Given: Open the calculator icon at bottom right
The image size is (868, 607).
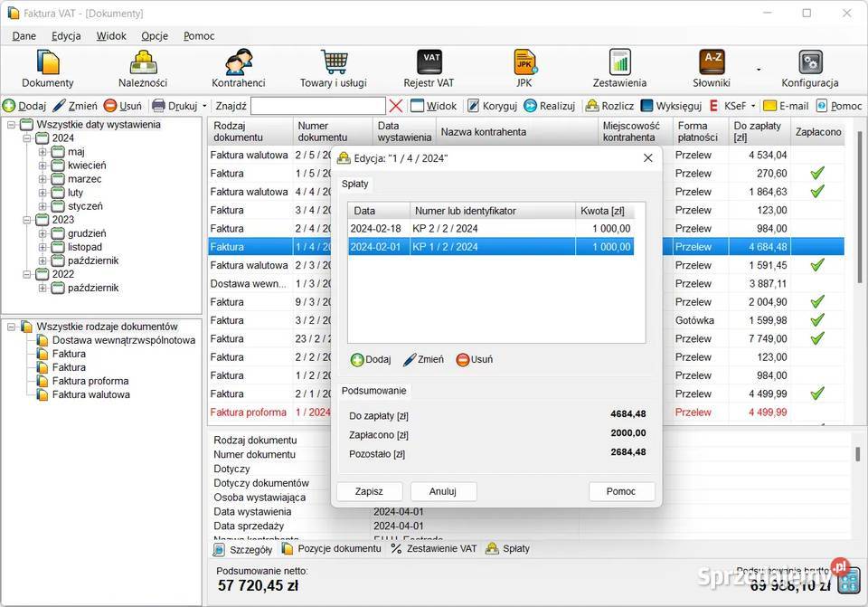Looking at the screenshot, I should [x=849, y=581].
